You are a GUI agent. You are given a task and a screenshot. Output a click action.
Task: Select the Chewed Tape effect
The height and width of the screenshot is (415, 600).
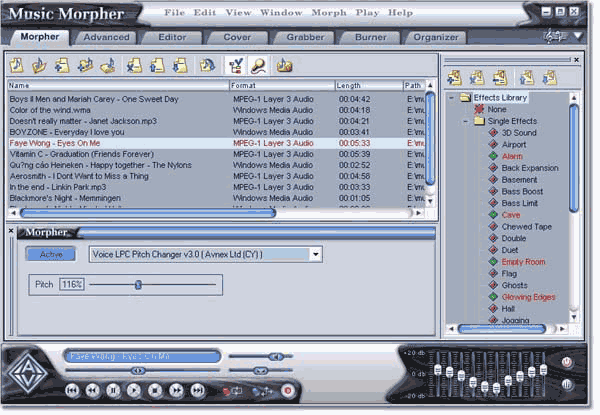pyautogui.click(x=524, y=227)
